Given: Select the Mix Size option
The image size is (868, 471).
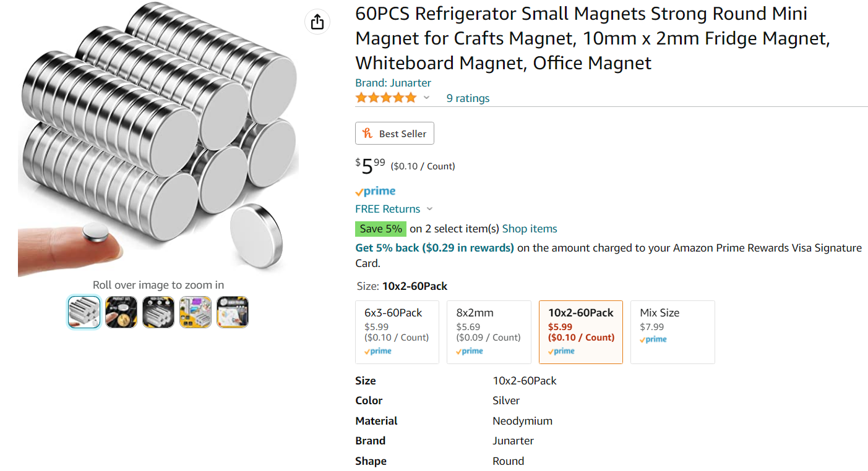Looking at the screenshot, I should click(x=672, y=332).
